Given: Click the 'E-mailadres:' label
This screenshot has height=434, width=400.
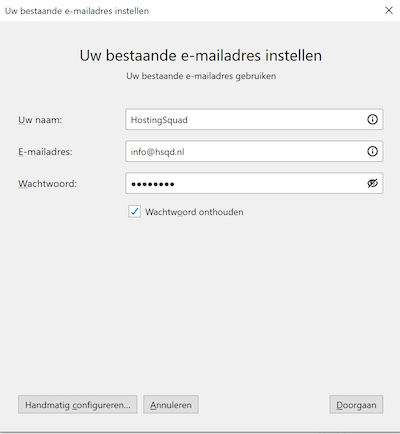Looking at the screenshot, I should coord(45,152).
